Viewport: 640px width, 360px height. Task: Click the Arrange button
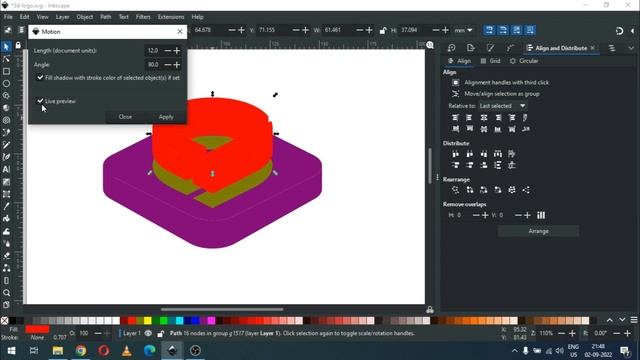click(x=538, y=231)
